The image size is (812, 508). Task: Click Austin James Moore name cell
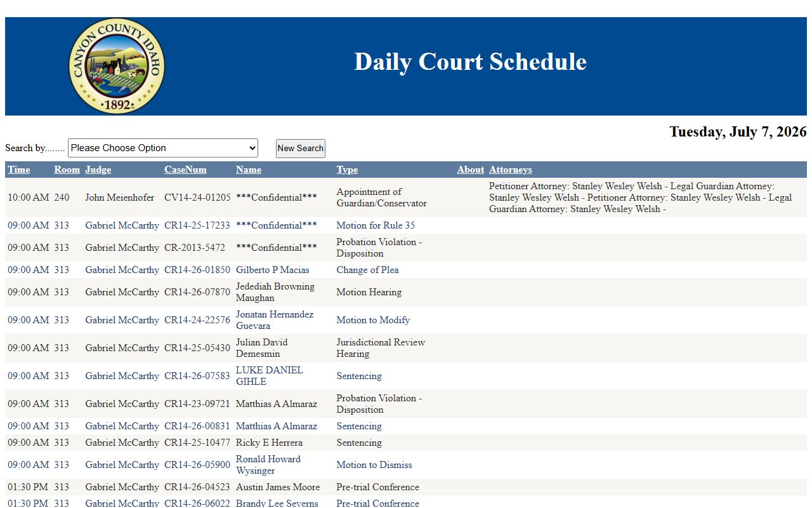[277, 487]
